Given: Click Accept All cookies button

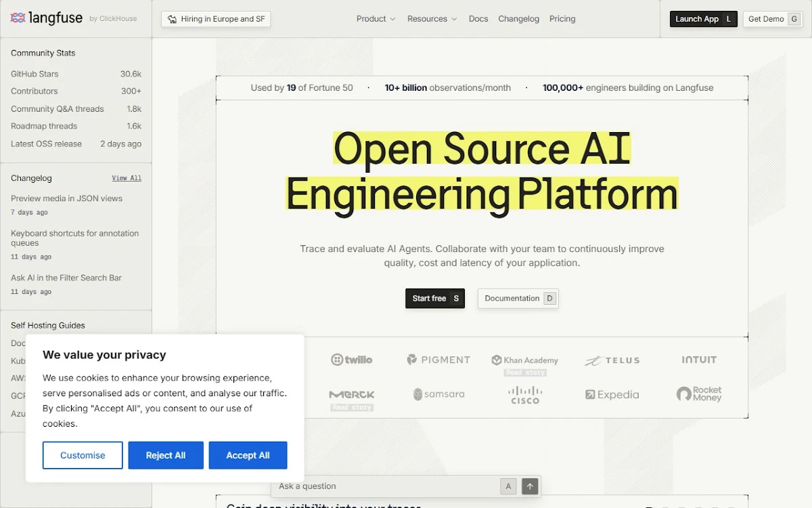Looking at the screenshot, I should (248, 455).
